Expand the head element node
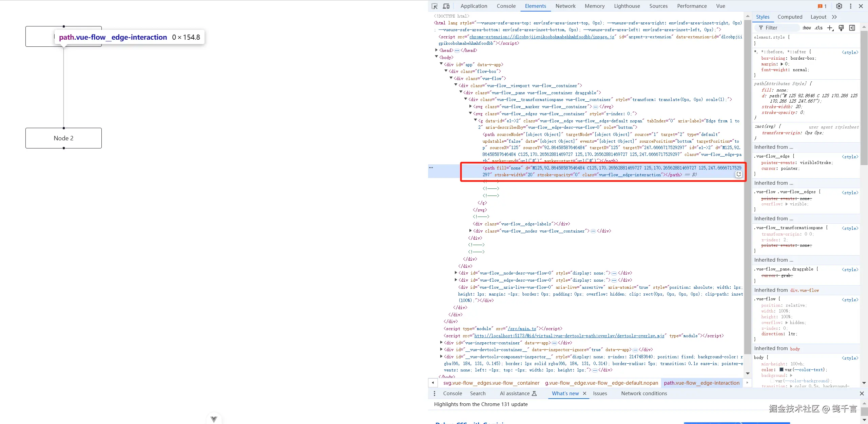Screen dimensions: 868x424 tap(437, 50)
